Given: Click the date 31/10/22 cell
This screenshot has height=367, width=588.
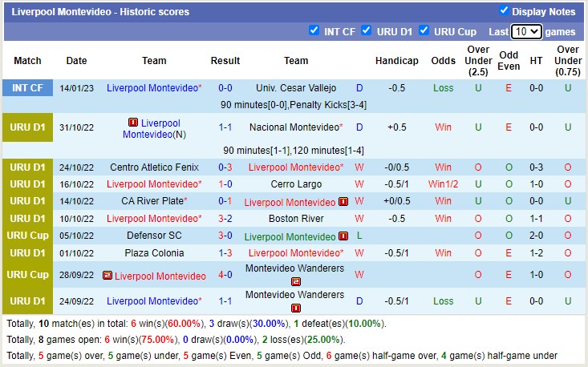Looking at the screenshot, I should [76, 127].
